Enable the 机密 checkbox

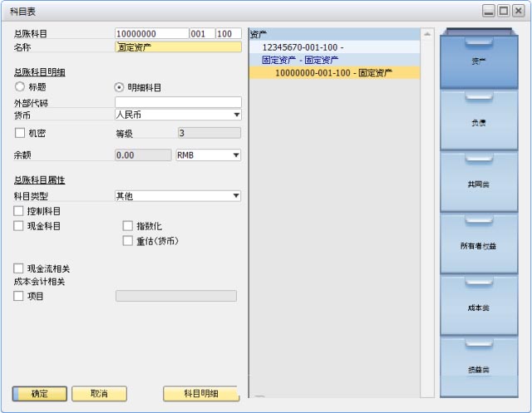20,133
